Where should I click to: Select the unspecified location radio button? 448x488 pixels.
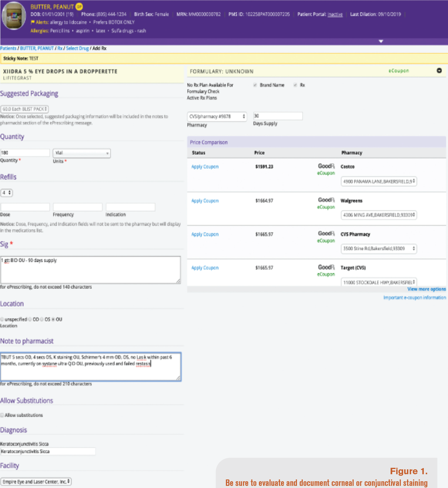coord(2,319)
